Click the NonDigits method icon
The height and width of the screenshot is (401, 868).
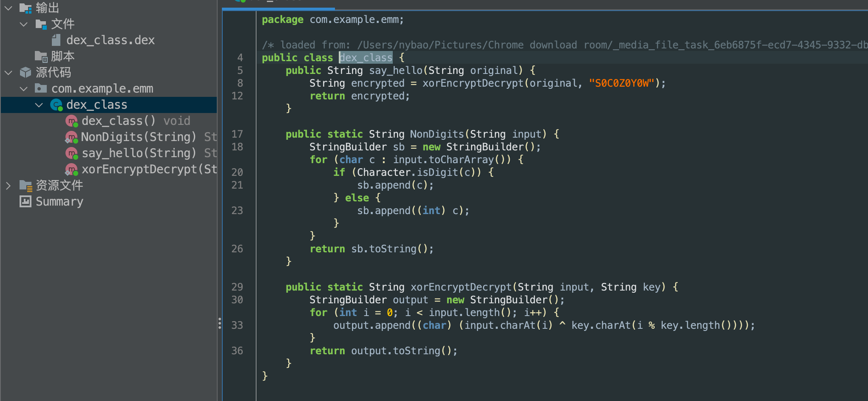[71, 137]
